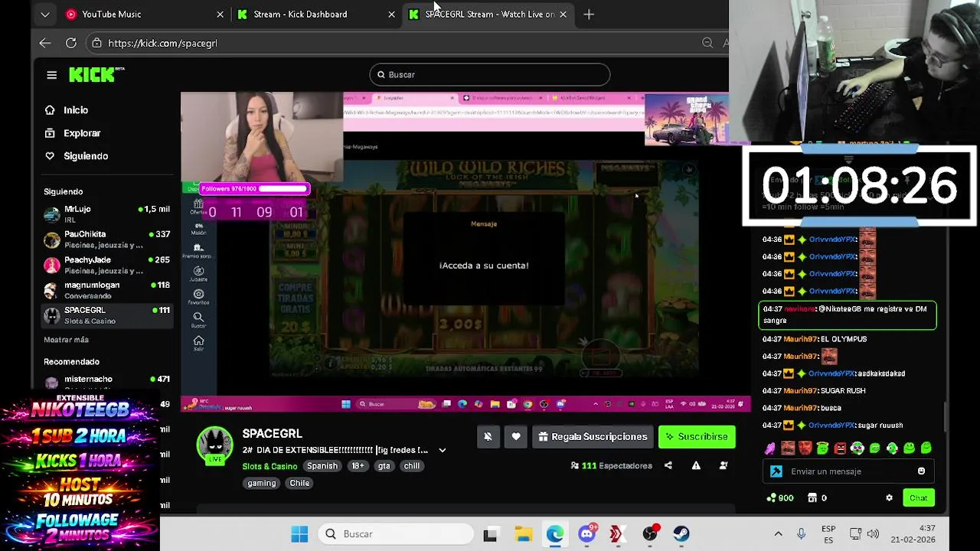
Task: Click the Enviar un mensaje chat field
Action: [x=850, y=472]
